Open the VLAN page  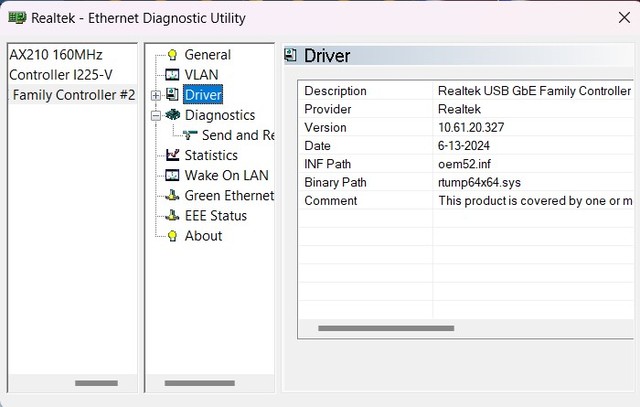tap(201, 75)
